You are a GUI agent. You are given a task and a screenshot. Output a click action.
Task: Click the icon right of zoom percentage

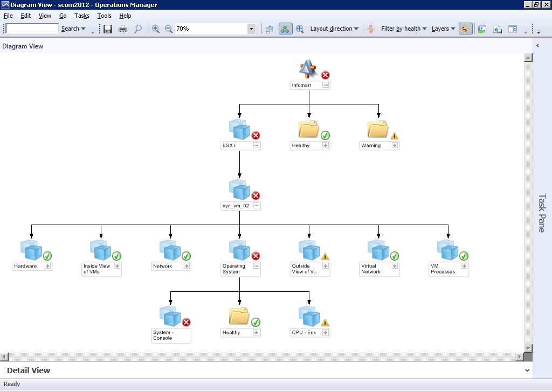[270, 29]
